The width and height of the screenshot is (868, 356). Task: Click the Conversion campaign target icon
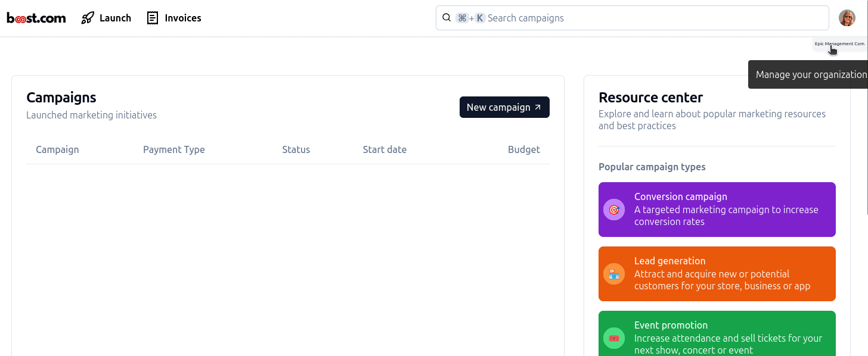614,210
